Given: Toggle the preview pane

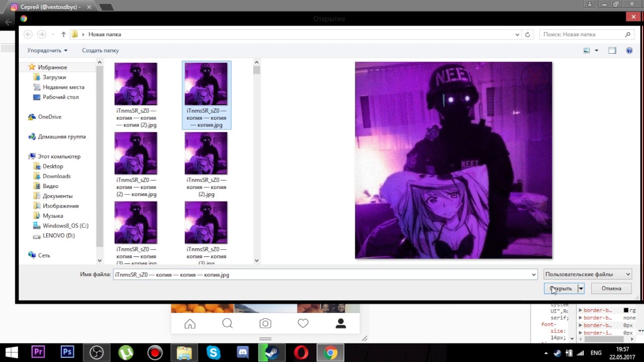Looking at the screenshot, I should tap(612, 50).
